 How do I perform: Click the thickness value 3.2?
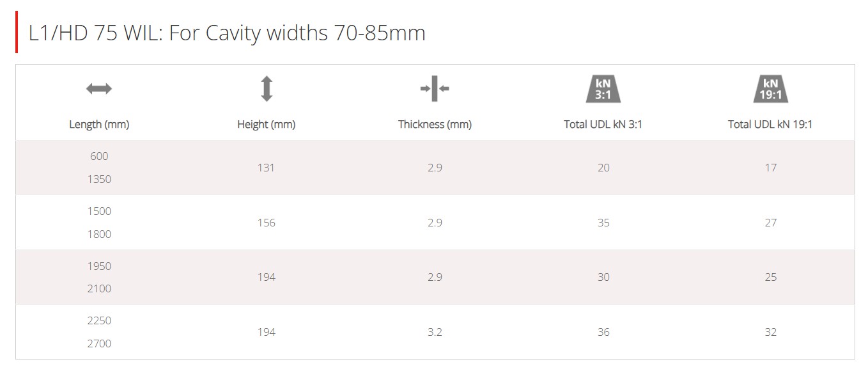point(435,332)
